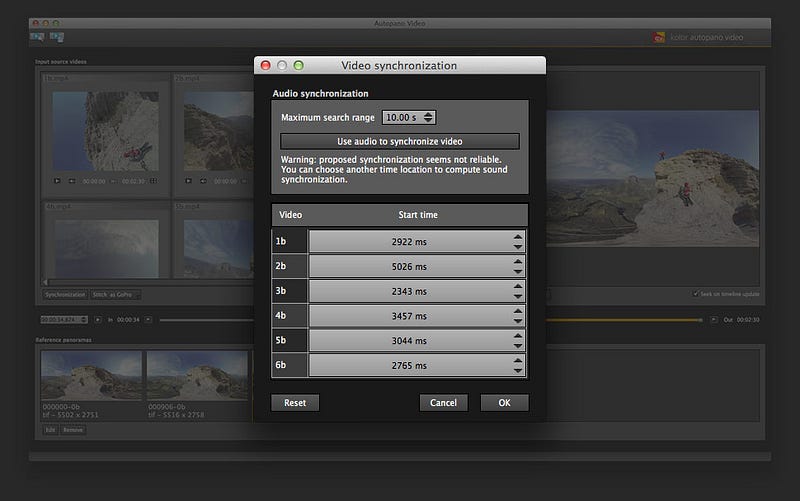The width and height of the screenshot is (800, 501).
Task: Click the flag button next to Out time
Action: pyautogui.click(x=714, y=319)
